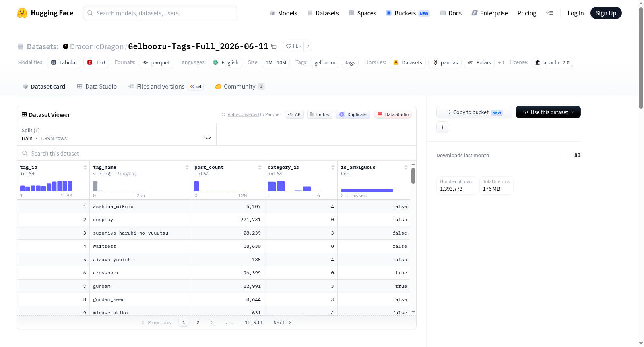Click the parquet format tag

tap(156, 62)
